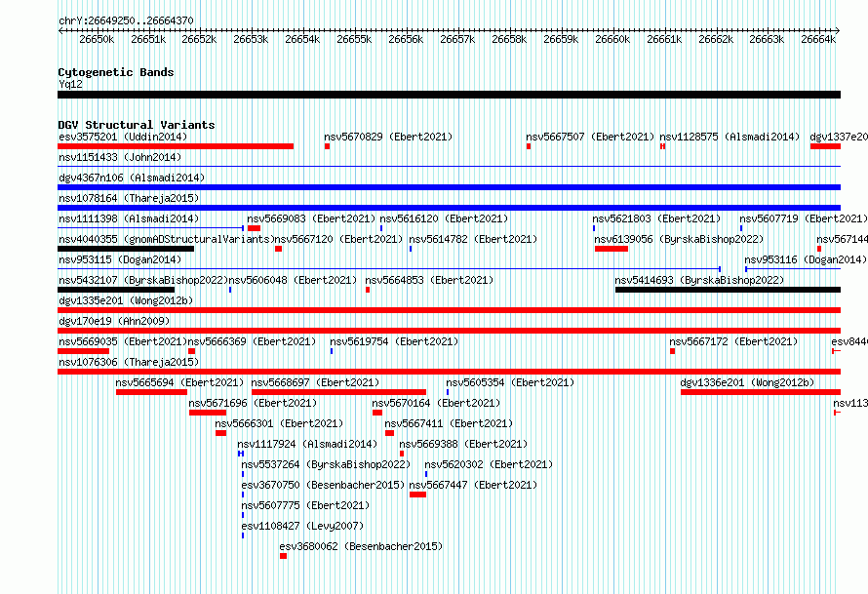
Task: Open nsv953115 (Dogan2014) variant label
Action: 120,259
